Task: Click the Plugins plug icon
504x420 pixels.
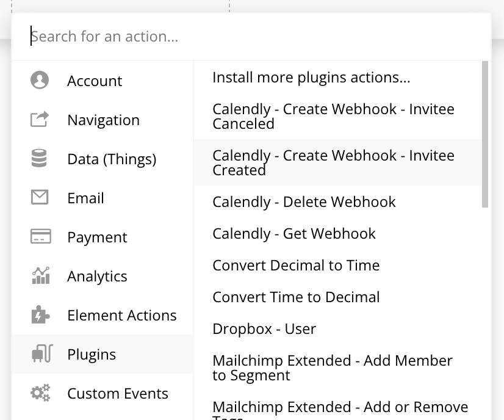Action: (x=42, y=353)
